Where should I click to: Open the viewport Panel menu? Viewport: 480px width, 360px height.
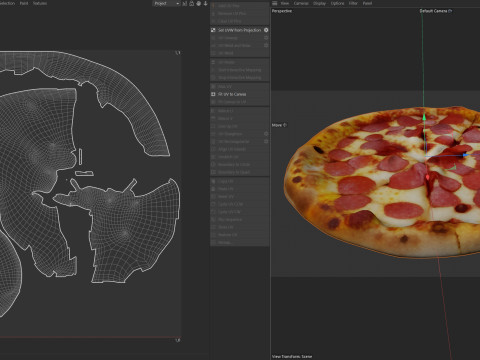pos(367,3)
